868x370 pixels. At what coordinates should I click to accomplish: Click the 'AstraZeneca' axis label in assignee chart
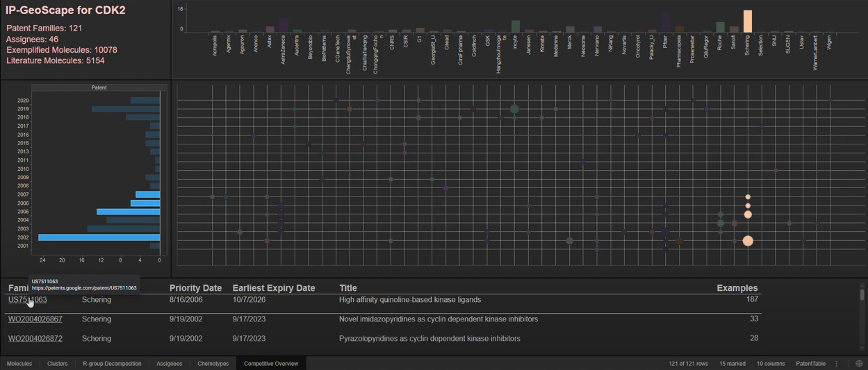(284, 50)
